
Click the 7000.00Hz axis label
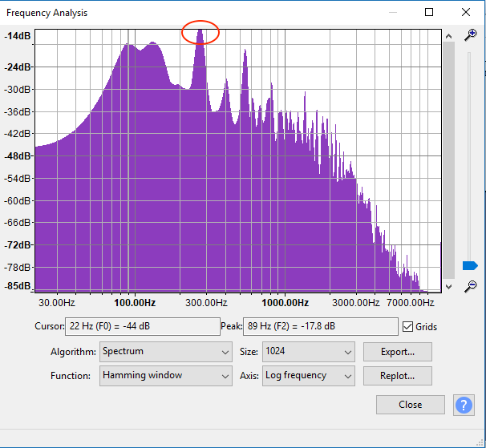411,303
